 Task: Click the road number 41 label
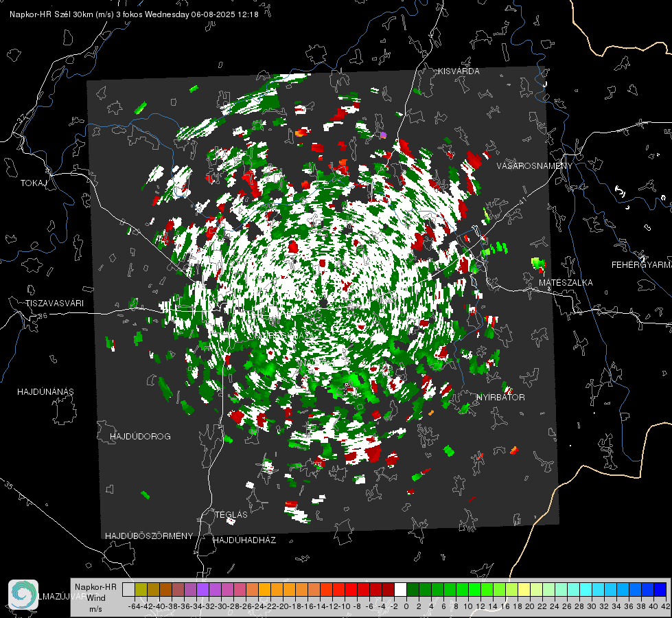click(522, 201)
